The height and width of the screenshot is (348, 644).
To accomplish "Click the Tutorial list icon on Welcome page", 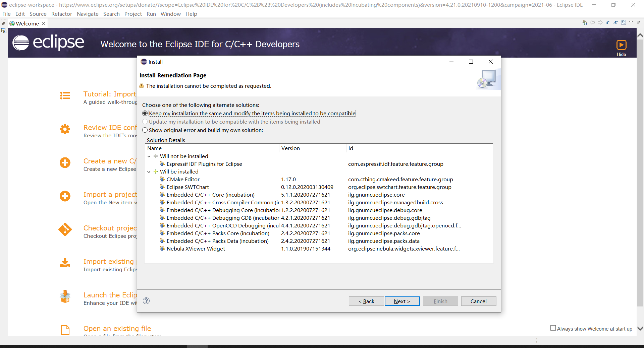I will [65, 96].
